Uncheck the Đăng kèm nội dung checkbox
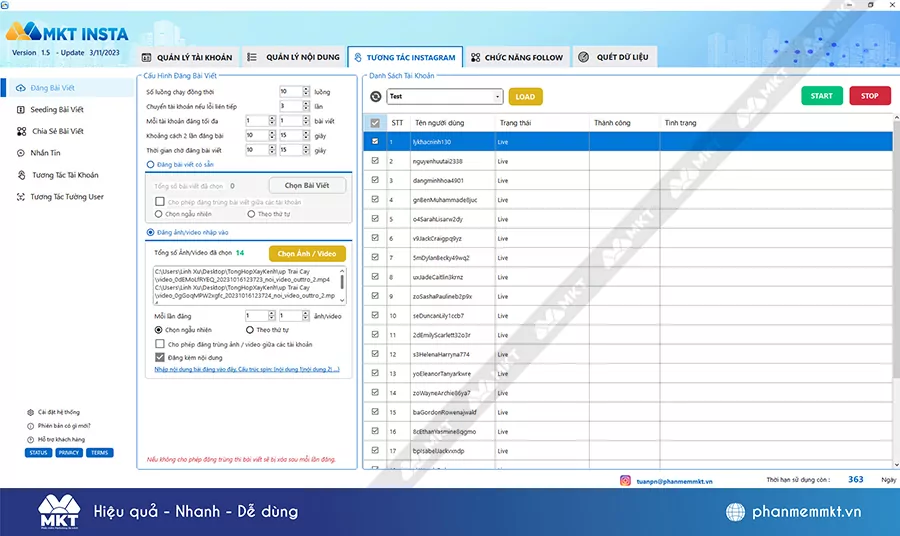 point(160,357)
